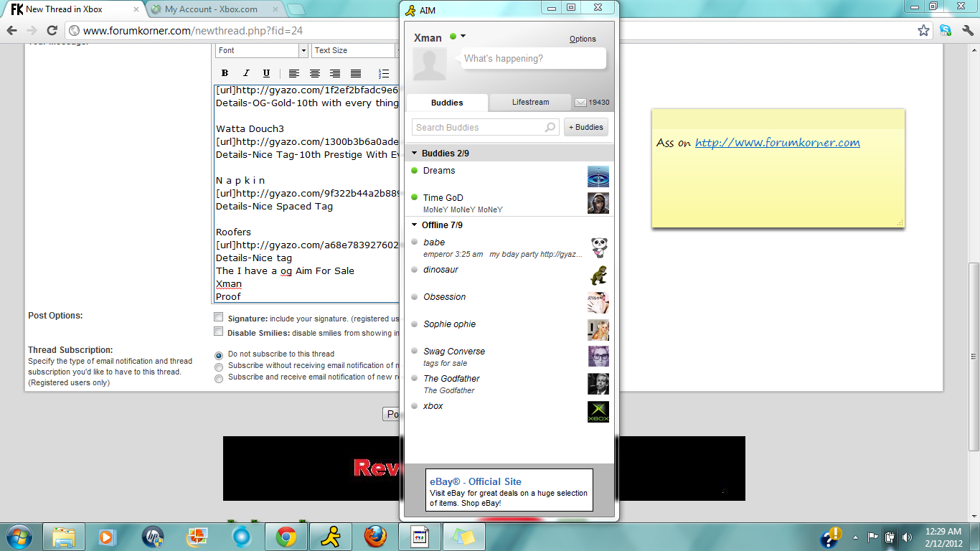
Task: Open the Windows Start menu
Action: [x=19, y=537]
